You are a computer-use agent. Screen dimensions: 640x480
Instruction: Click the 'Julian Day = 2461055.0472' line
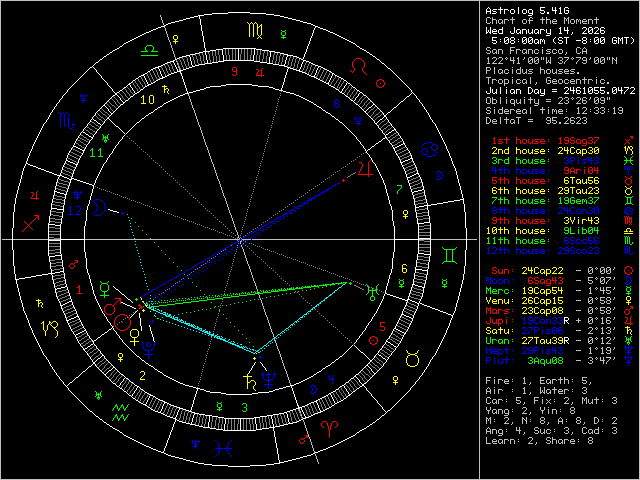pyautogui.click(x=560, y=91)
